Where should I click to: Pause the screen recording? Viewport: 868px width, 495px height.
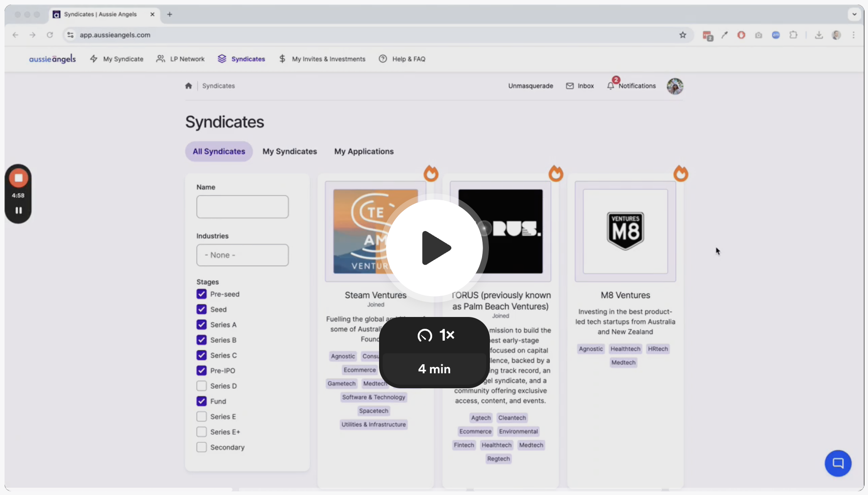point(19,210)
